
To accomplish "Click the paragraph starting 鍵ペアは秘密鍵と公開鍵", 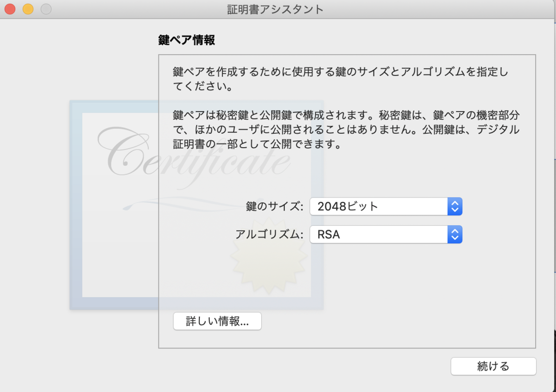I will [x=346, y=130].
